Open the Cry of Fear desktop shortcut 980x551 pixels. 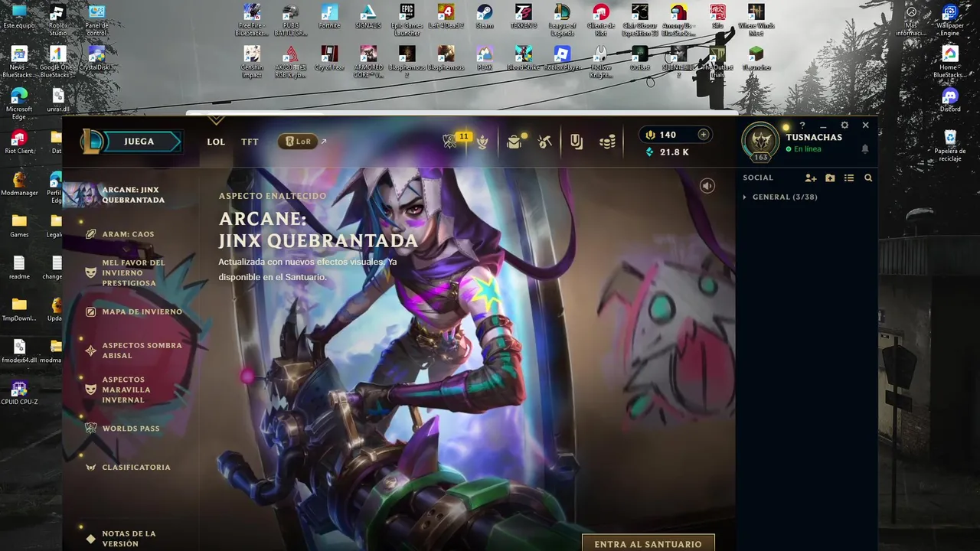pos(329,59)
